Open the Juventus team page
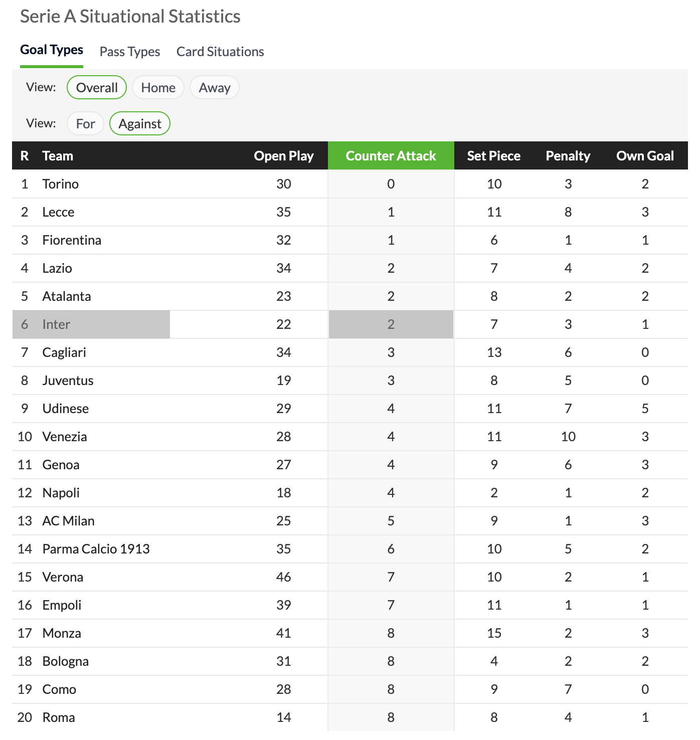 point(68,381)
